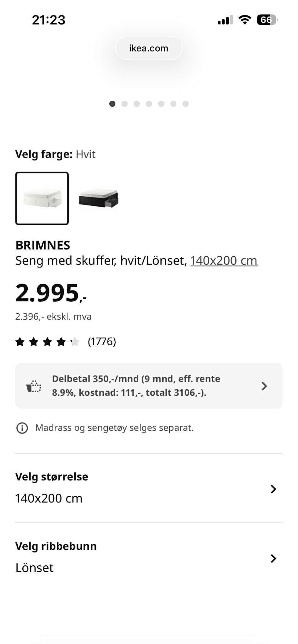Expand Velg størrelse size options chevron
This screenshot has width=298, height=644.
point(273,489)
